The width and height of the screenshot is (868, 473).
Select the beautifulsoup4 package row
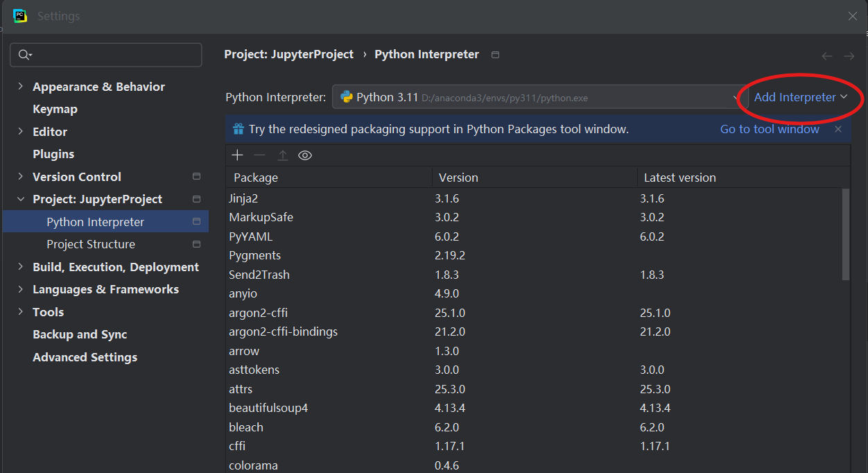533,408
